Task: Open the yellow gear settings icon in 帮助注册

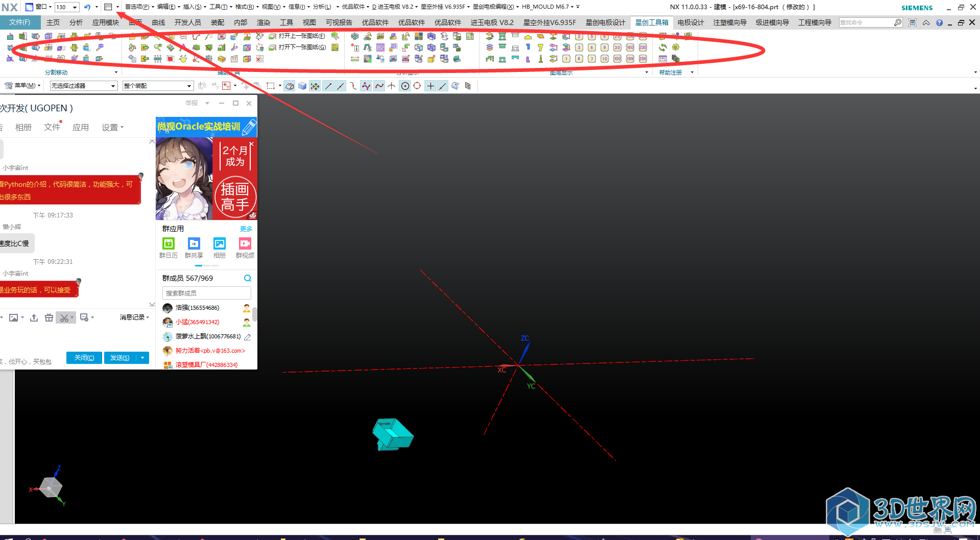Action: (x=676, y=47)
